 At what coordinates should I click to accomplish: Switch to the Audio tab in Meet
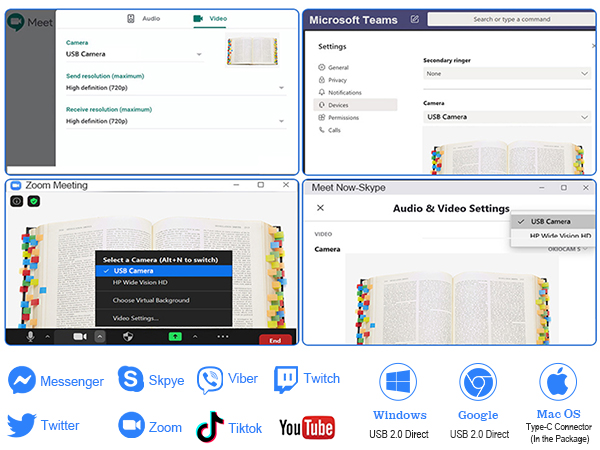tap(145, 18)
